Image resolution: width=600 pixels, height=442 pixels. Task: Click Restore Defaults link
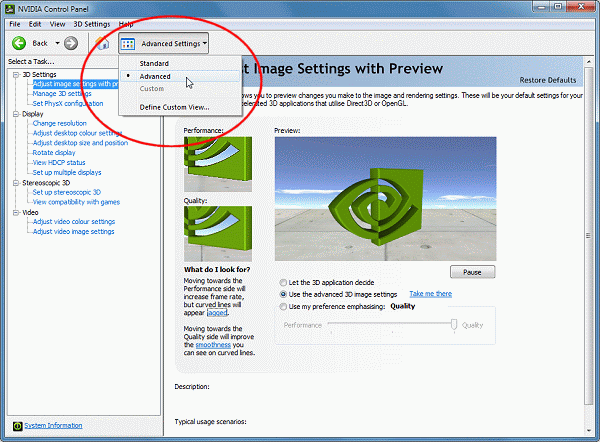[548, 80]
